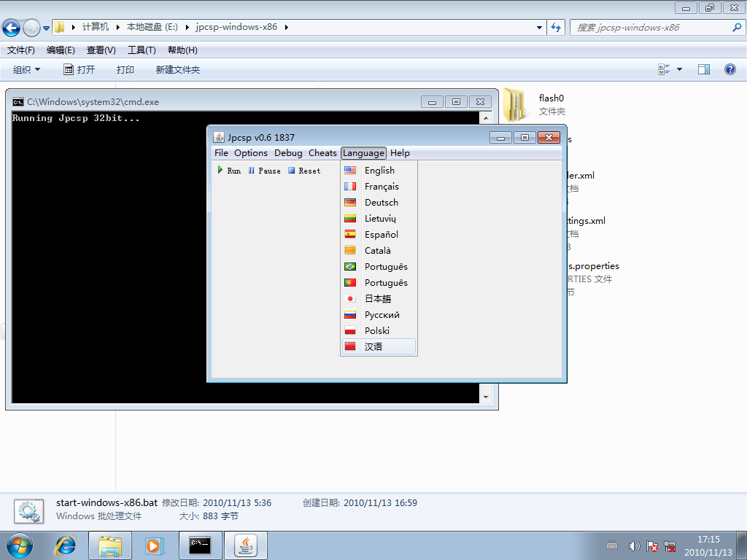Open Windows Media Player from taskbar

[155, 545]
